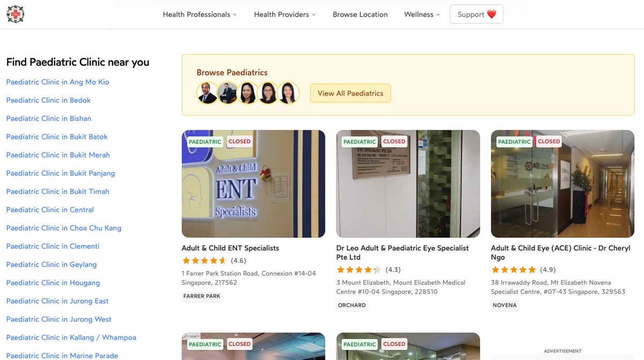
Task: Click CLOSED badge on Dr Leo card
Action: point(394,142)
